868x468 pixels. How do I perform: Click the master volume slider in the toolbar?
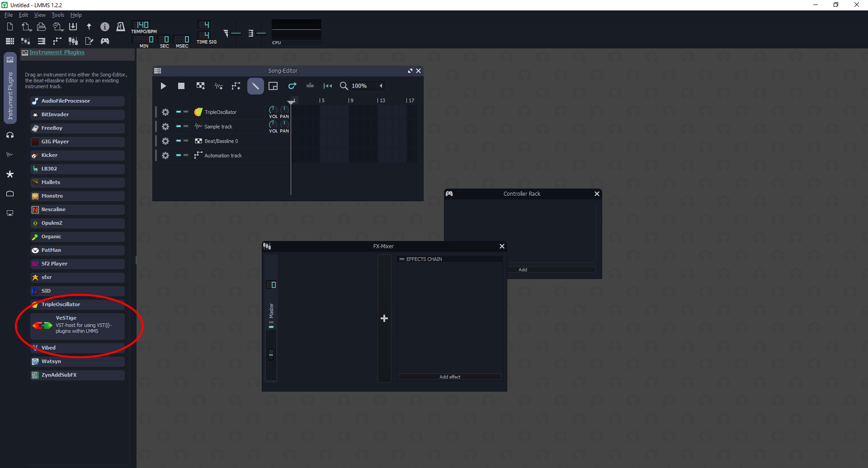236,33
